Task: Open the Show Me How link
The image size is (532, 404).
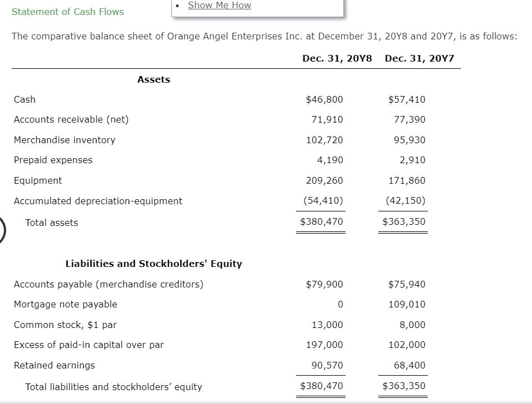Action: coord(219,6)
